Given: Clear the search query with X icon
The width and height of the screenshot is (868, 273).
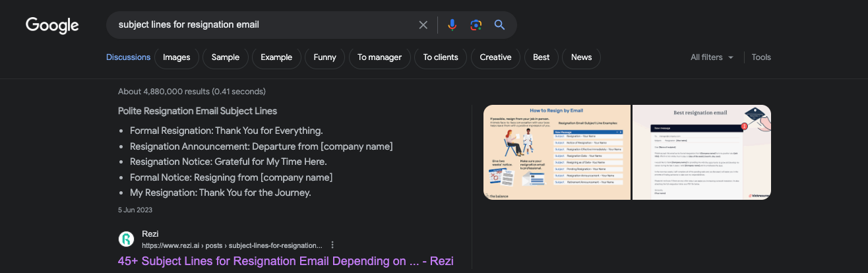Looking at the screenshot, I should tap(423, 25).
